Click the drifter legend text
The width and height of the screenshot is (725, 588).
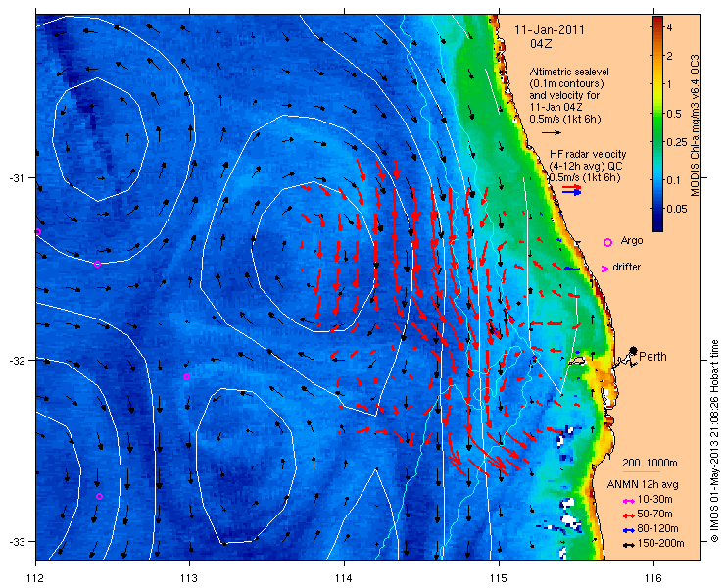click(626, 267)
